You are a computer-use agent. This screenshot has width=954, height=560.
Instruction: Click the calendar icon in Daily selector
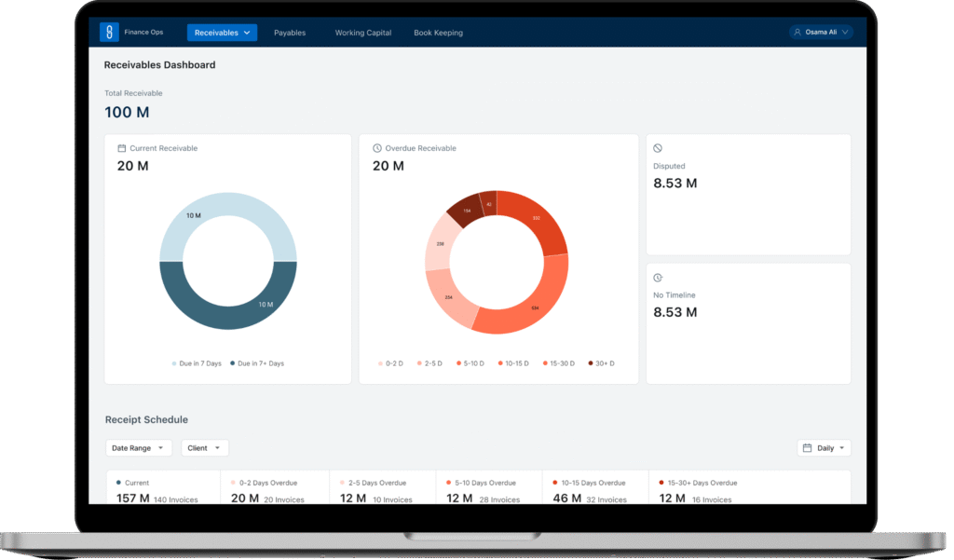(807, 448)
